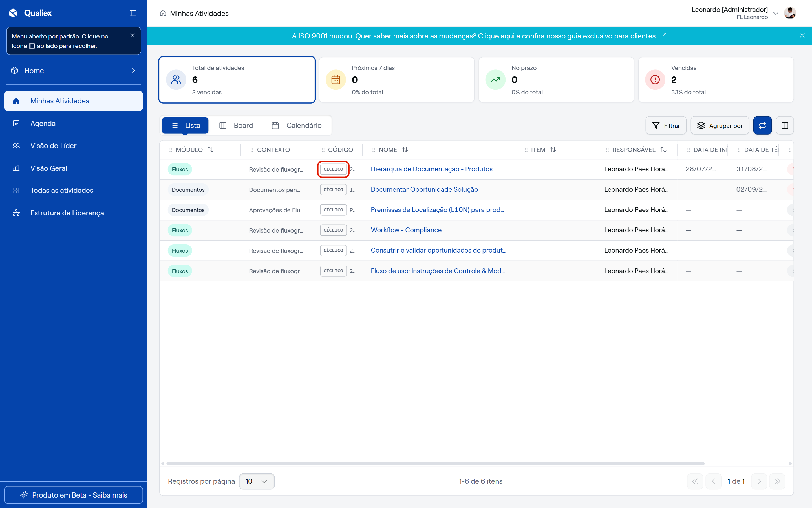This screenshot has width=812, height=508.
Task: Go to Agenda in the sidebar
Action: point(74,123)
